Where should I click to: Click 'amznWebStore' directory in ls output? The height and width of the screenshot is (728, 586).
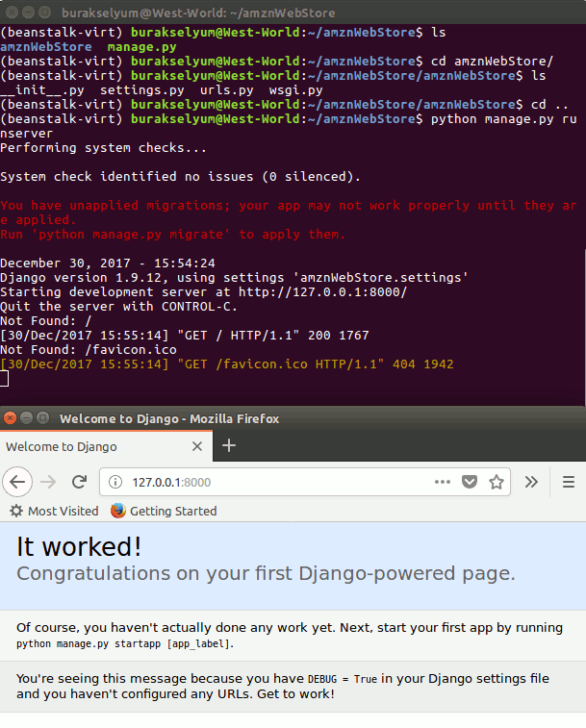click(46, 47)
